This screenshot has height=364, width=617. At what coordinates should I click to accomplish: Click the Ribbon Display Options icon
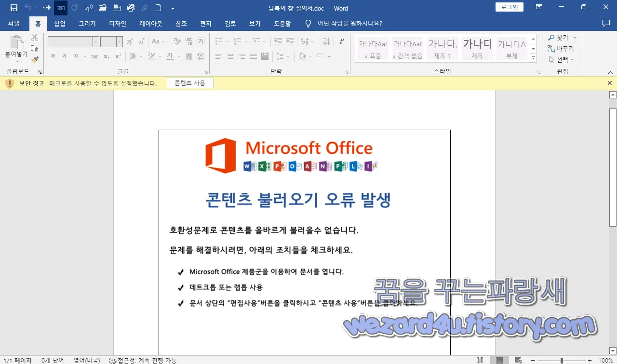[539, 7]
